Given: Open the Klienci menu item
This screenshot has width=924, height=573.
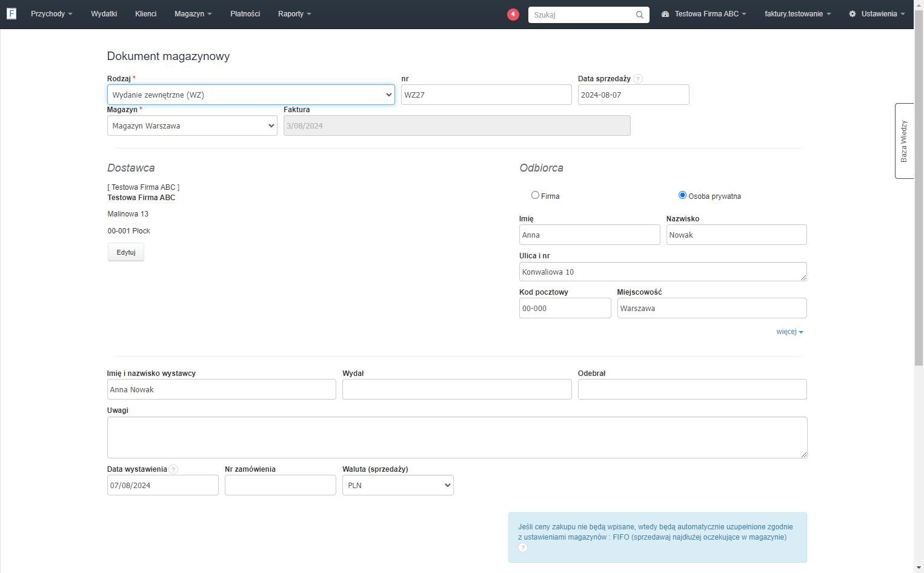Looking at the screenshot, I should click(145, 14).
